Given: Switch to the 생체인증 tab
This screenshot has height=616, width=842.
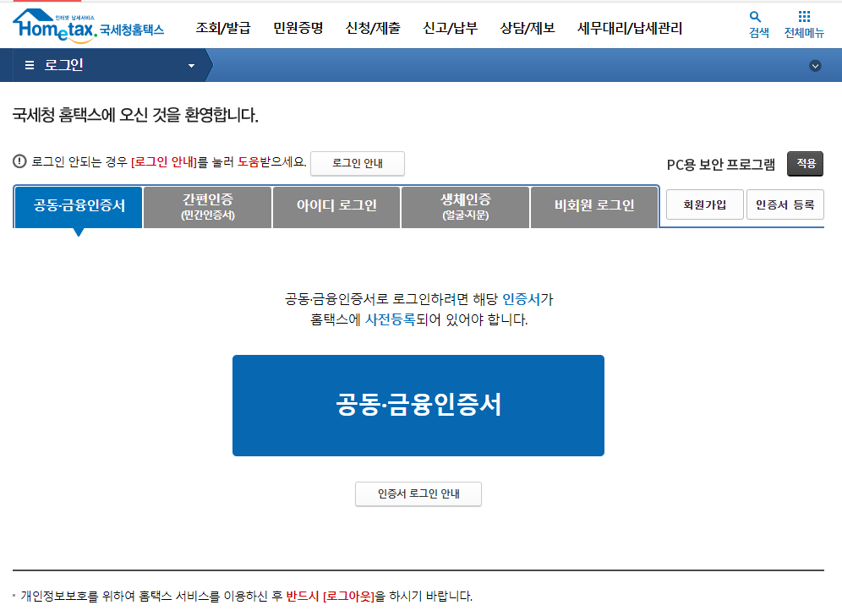Looking at the screenshot, I should 464,206.
